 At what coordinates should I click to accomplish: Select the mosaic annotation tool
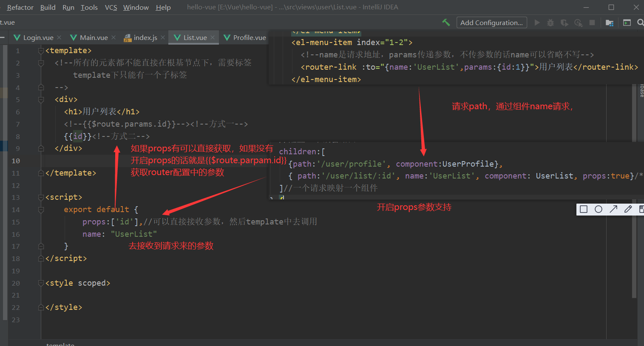coord(641,209)
